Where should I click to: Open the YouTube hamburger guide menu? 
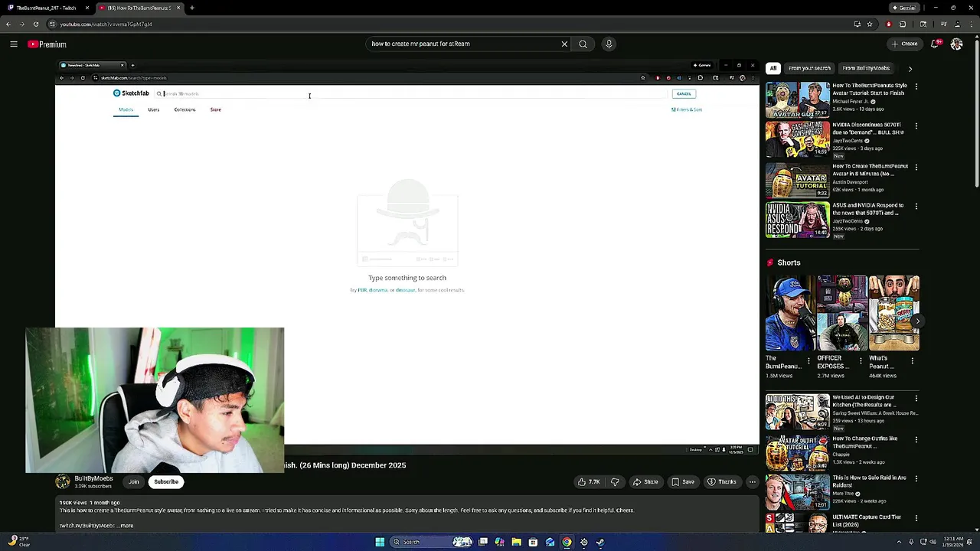click(x=14, y=44)
